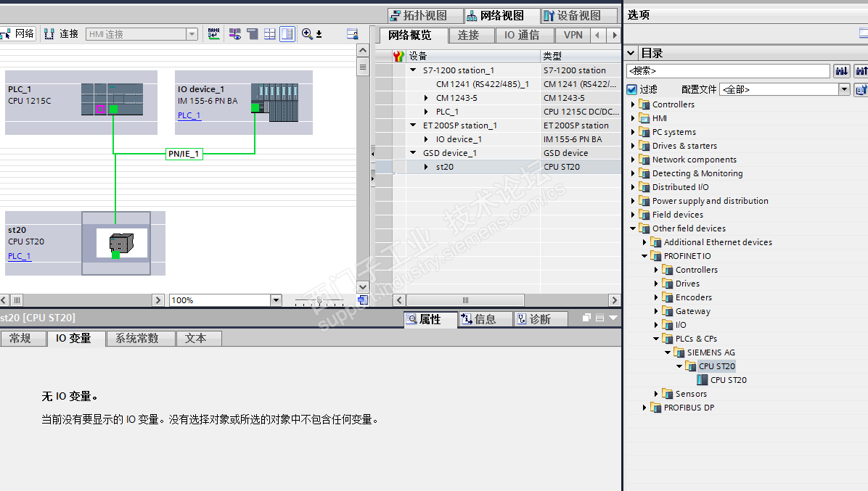Expand the PROFIBUS DP catalog folder
Viewport: 868px width, 491px height.
(x=644, y=408)
